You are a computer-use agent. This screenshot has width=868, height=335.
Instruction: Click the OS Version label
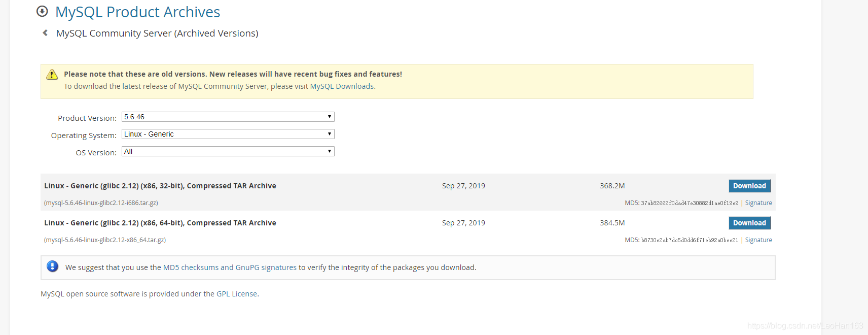click(x=96, y=153)
